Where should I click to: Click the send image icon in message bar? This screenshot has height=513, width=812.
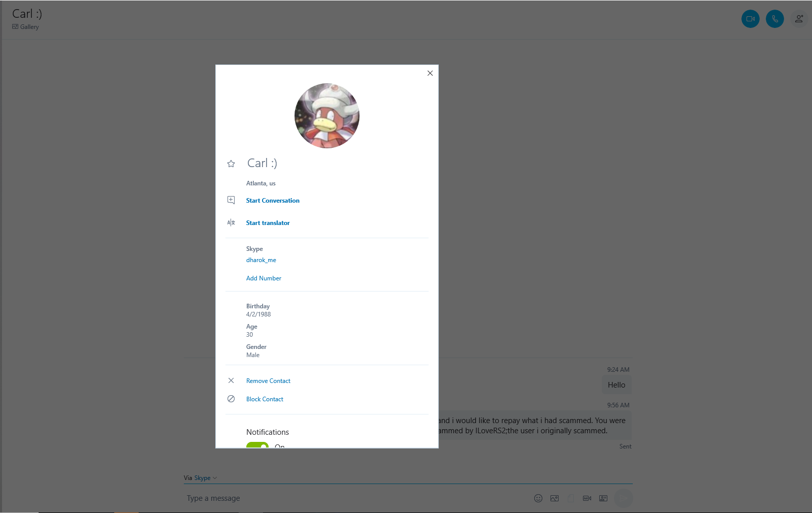pos(555,498)
